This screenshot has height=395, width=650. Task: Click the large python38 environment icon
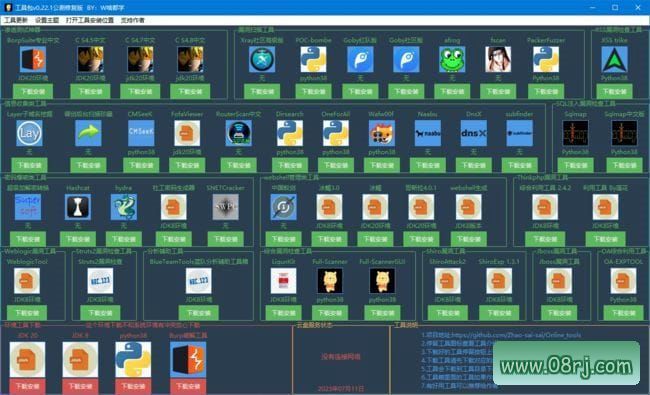(133, 359)
